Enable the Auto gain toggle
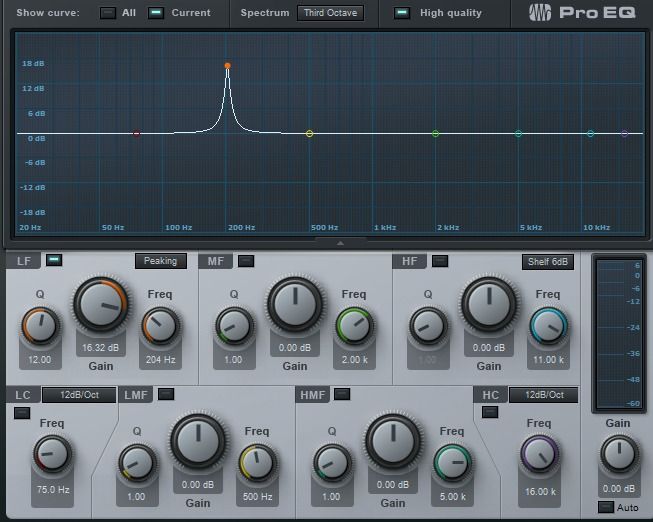Image resolution: width=653 pixels, height=522 pixels. [x=606, y=507]
